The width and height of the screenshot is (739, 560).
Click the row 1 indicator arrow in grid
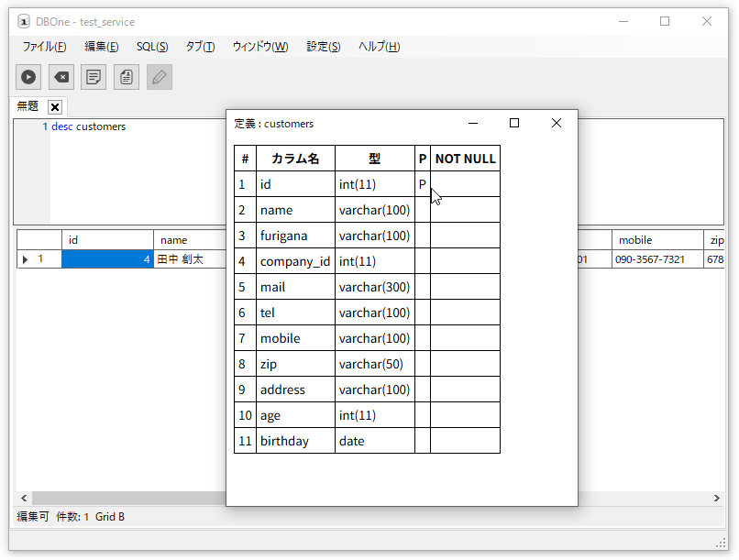point(26,259)
